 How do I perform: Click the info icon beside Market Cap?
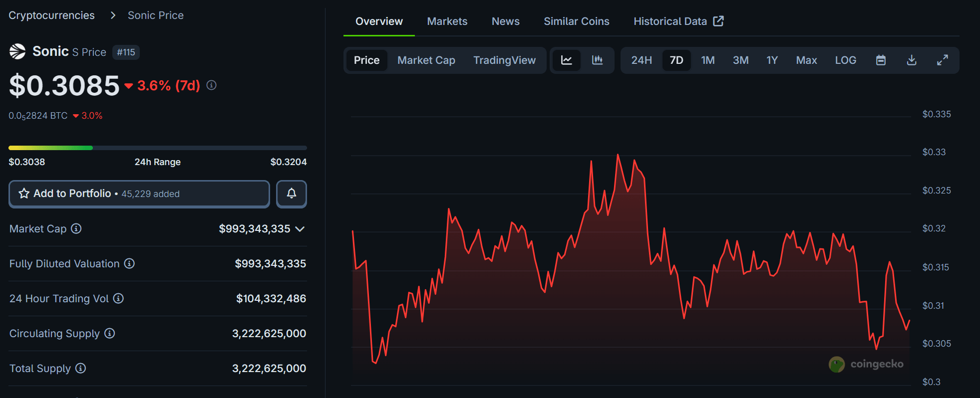(76, 228)
